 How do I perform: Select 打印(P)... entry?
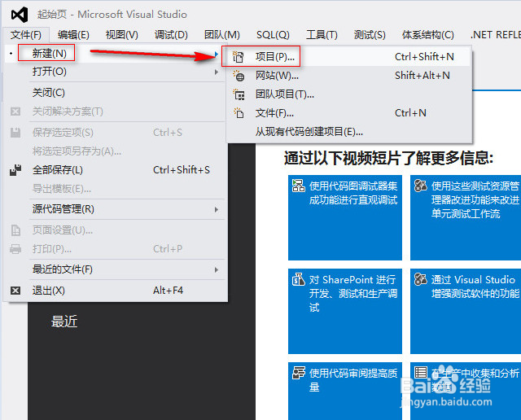click(116, 249)
